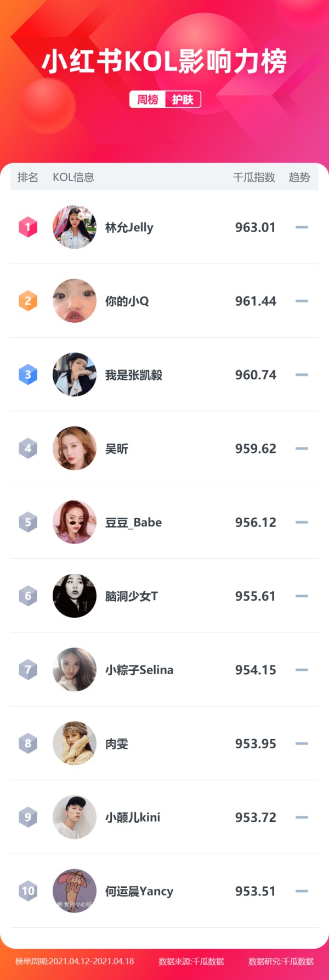
Task: Click the rank 10 gray badge icon
Action: (28, 891)
